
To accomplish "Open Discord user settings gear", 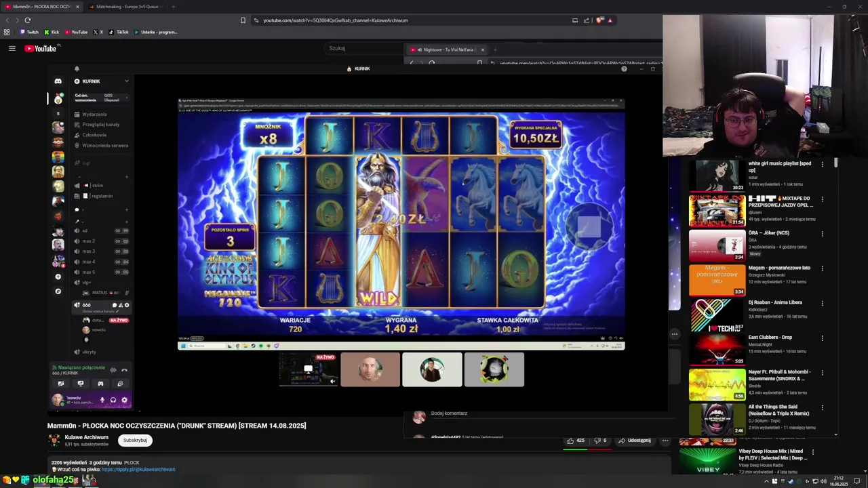I will point(124,400).
